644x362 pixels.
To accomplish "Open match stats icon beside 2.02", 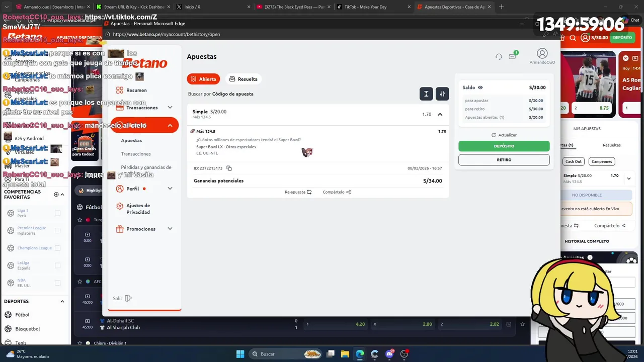I will 509,324.
